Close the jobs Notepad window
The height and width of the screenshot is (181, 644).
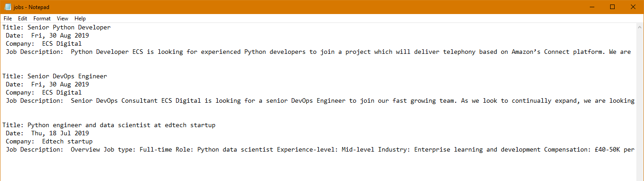633,7
